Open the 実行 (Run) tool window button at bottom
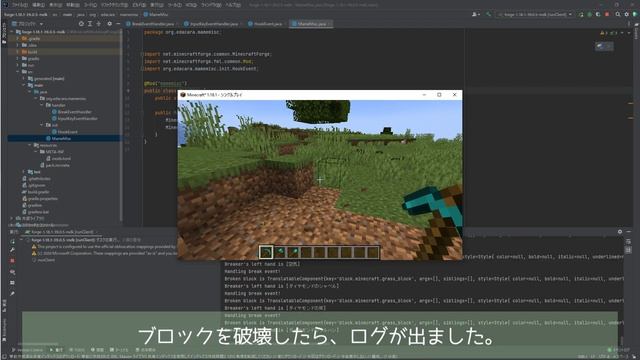Screen dimensions: 640x360 pos(56,350)
